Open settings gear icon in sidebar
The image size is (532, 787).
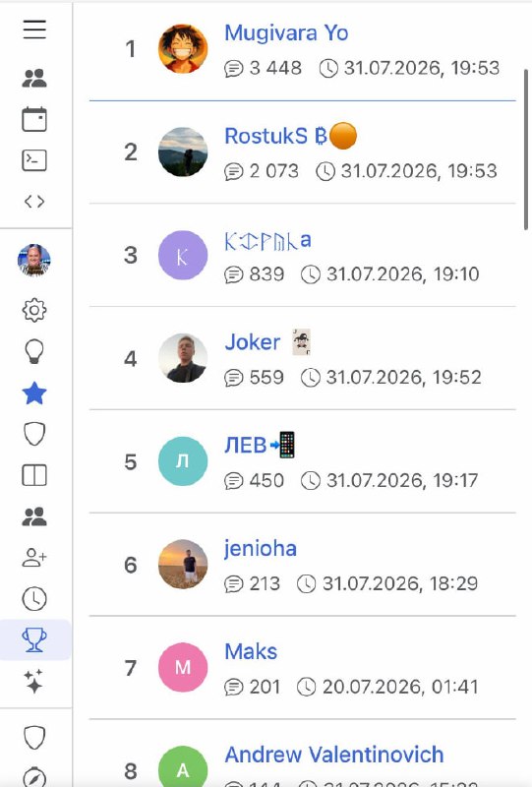point(34,310)
